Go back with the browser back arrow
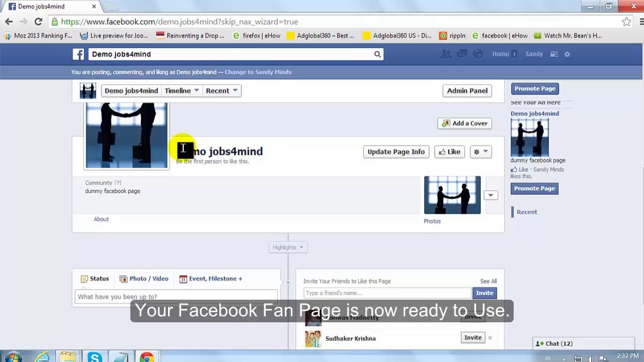 [x=9, y=22]
